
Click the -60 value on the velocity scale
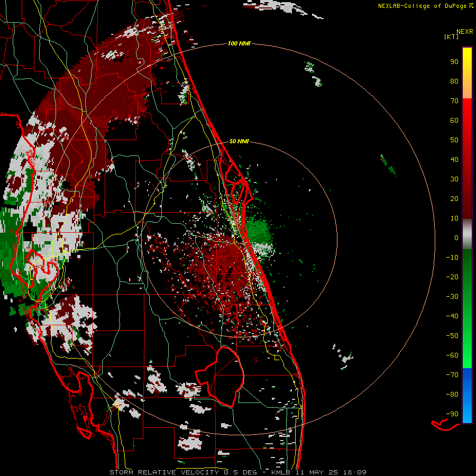pos(452,355)
